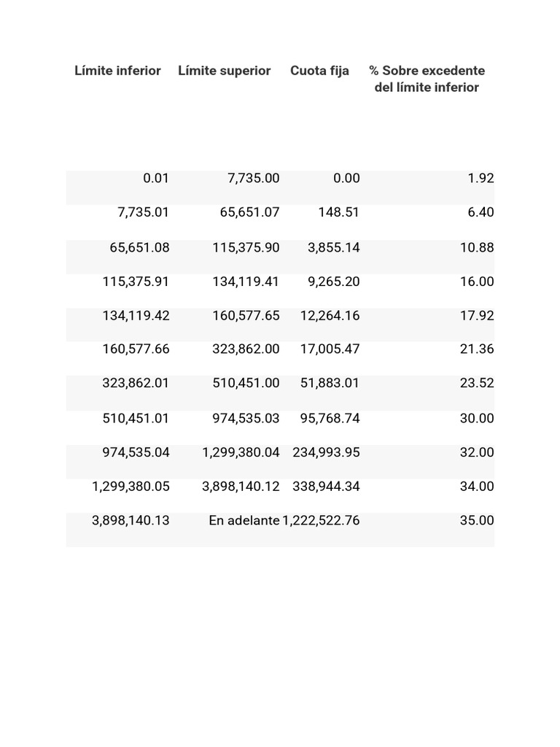Click the 12,264.16 fixed fee value
Image resolution: width=560 pixels, height=747 pixels.
click(x=330, y=316)
